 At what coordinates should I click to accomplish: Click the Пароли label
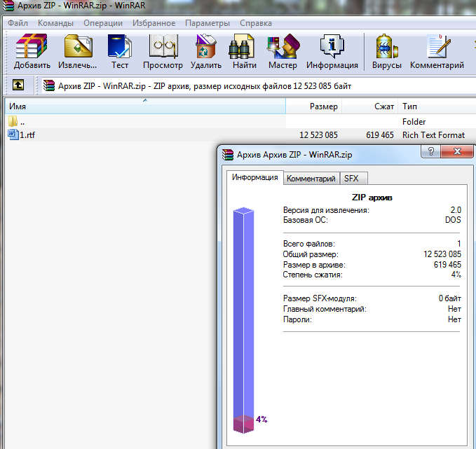coord(297,319)
